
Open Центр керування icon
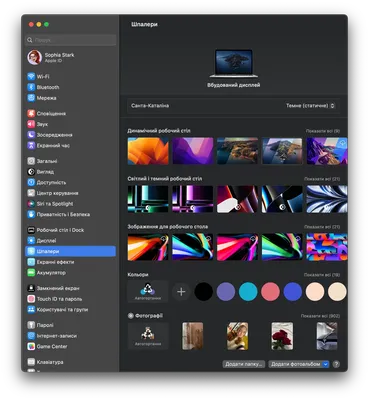click(31, 193)
